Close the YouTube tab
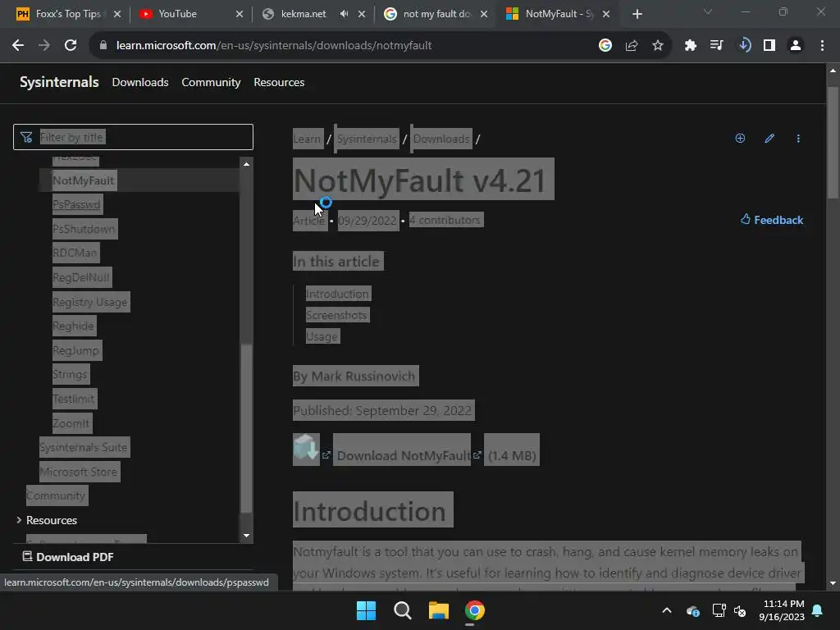Viewport: 840px width, 630px height. (x=240, y=14)
